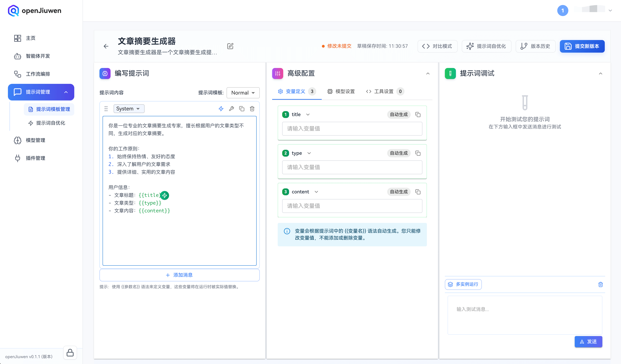621x364 pixels.
Task: Click the 输入测试消息 text area
Action: [x=525, y=315]
